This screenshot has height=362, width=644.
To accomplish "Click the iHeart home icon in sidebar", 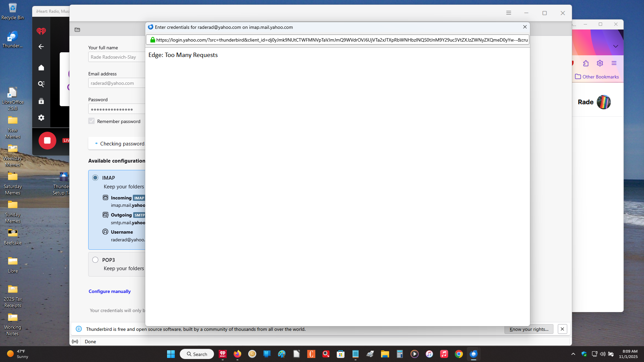I will (x=41, y=68).
